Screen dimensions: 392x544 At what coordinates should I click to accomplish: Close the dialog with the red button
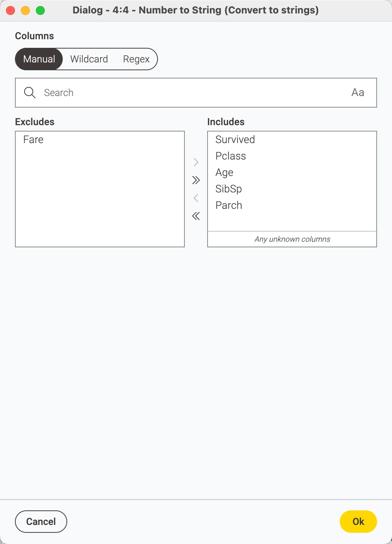pyautogui.click(x=10, y=10)
